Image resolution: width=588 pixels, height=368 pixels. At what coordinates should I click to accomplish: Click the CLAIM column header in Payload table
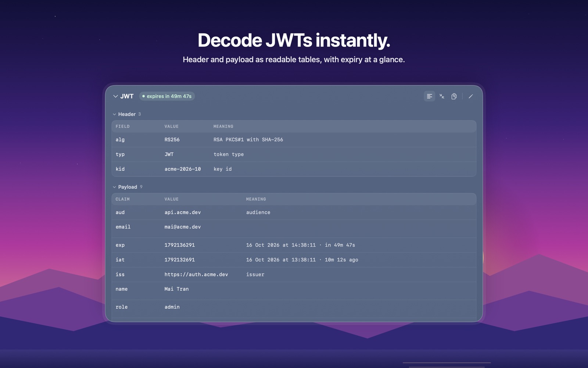[123, 199]
